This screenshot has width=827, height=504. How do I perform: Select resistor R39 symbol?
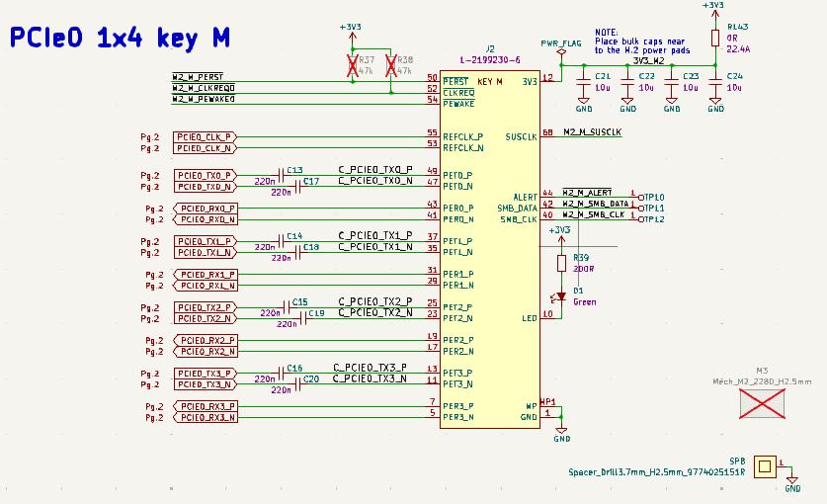561,263
